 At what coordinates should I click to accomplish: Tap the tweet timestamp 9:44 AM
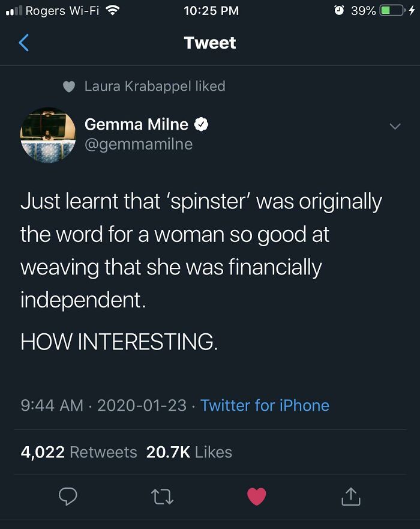point(52,405)
